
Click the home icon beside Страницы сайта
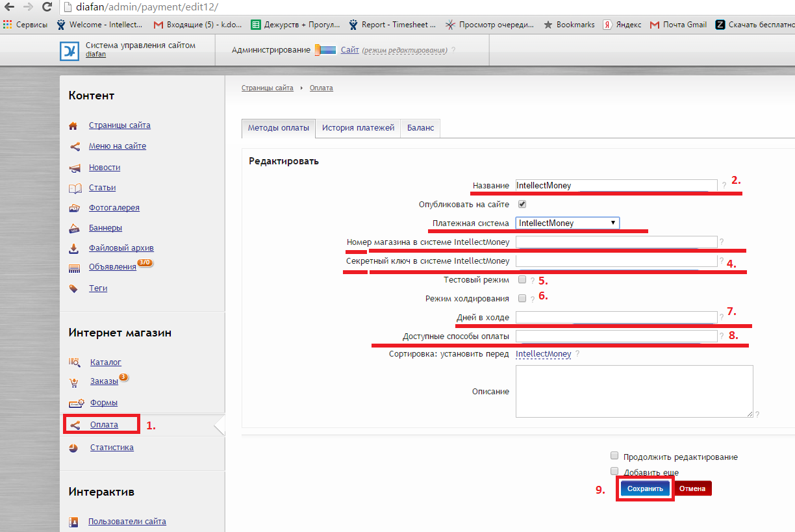(73, 126)
